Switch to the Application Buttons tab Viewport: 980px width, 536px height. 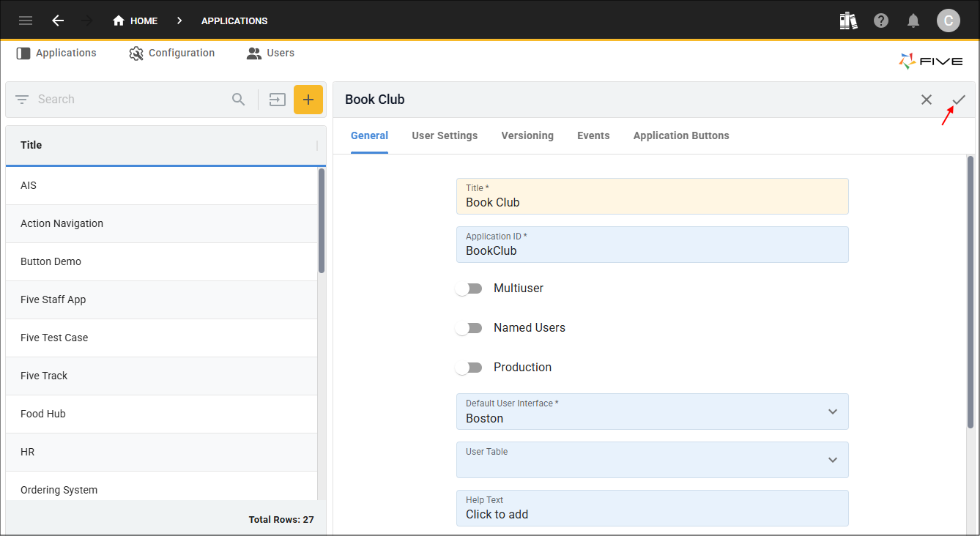681,135
